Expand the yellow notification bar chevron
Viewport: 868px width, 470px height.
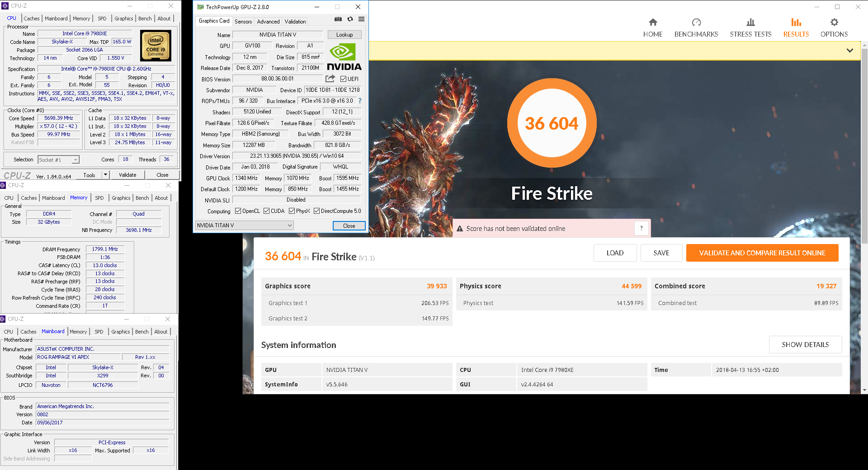[x=850, y=51]
